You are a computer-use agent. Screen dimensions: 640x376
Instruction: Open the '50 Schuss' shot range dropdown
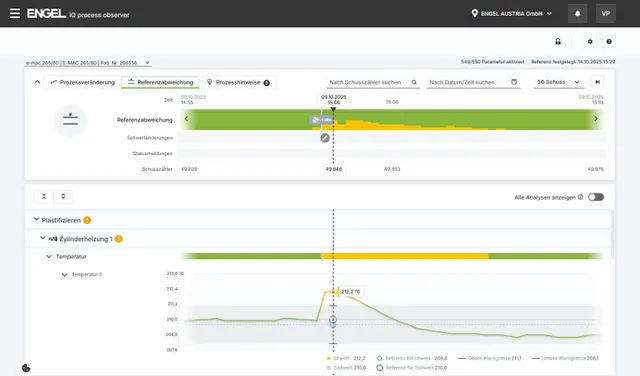pyautogui.click(x=558, y=82)
